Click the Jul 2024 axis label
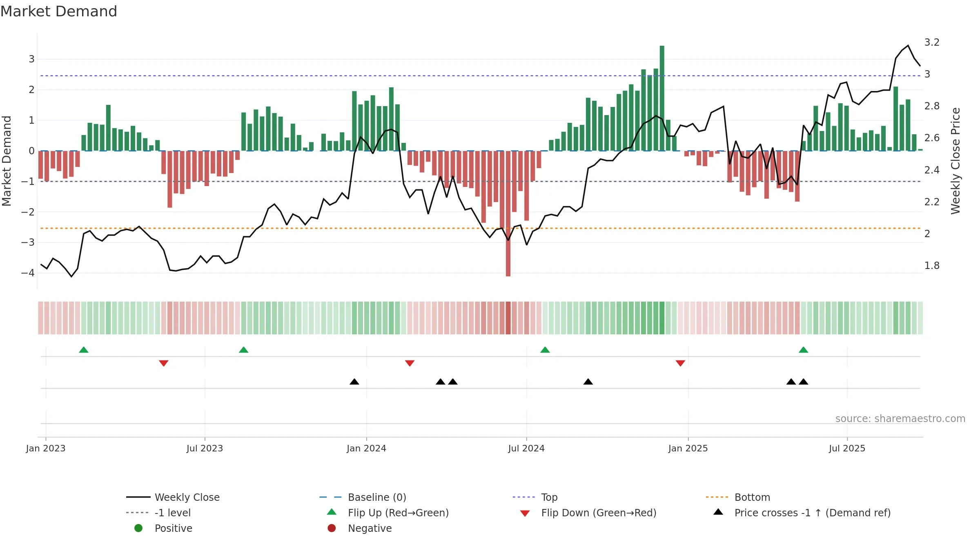 click(526, 448)
